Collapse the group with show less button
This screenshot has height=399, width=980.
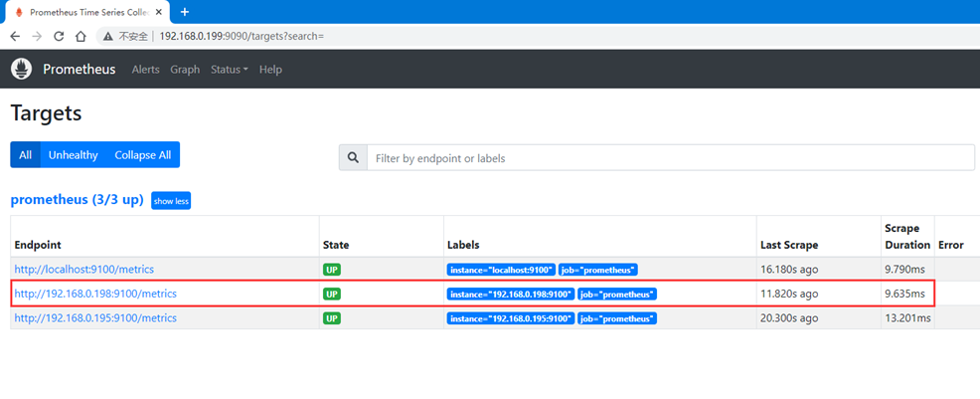tap(171, 201)
